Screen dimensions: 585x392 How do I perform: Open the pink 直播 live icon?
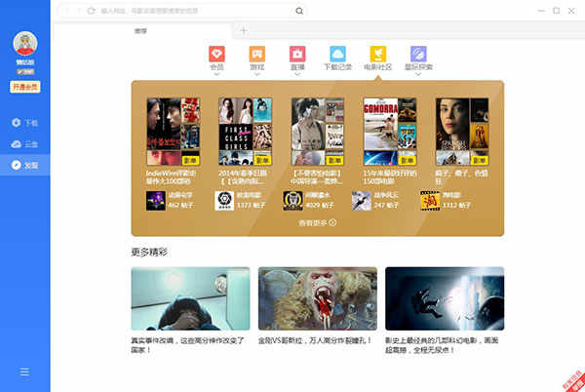click(x=297, y=54)
